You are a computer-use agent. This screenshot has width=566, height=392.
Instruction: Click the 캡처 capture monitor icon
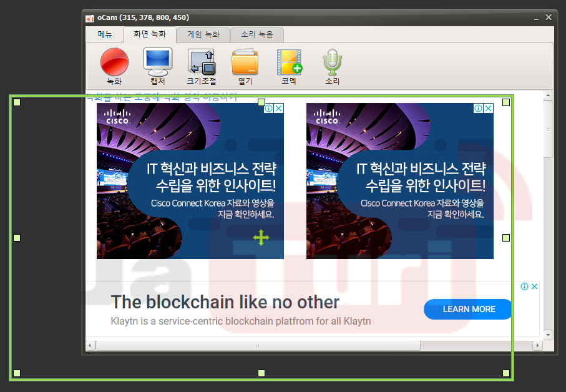click(x=158, y=66)
